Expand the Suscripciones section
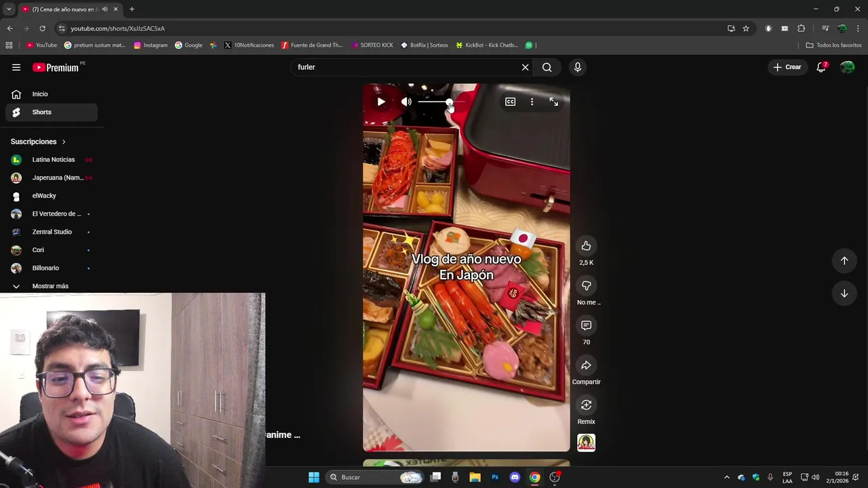Screen dimensions: 868x488 click(x=39, y=142)
